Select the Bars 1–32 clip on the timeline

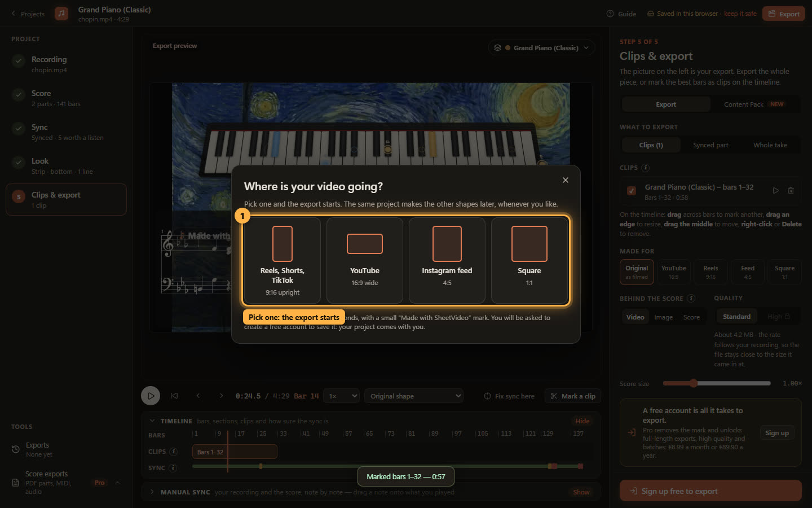pos(235,452)
